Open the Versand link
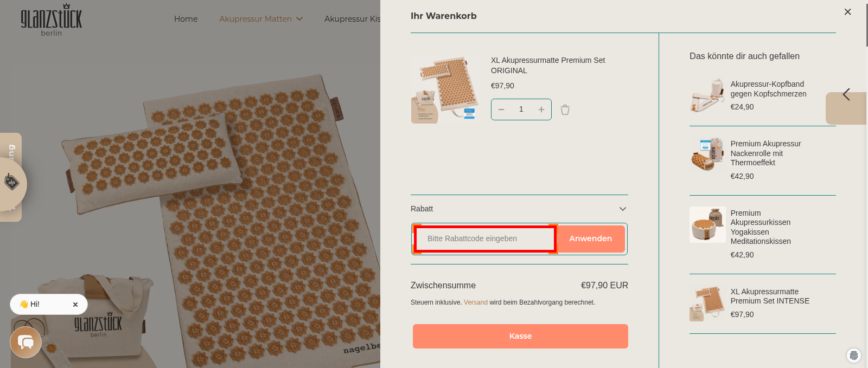The image size is (868, 368). pos(475,302)
